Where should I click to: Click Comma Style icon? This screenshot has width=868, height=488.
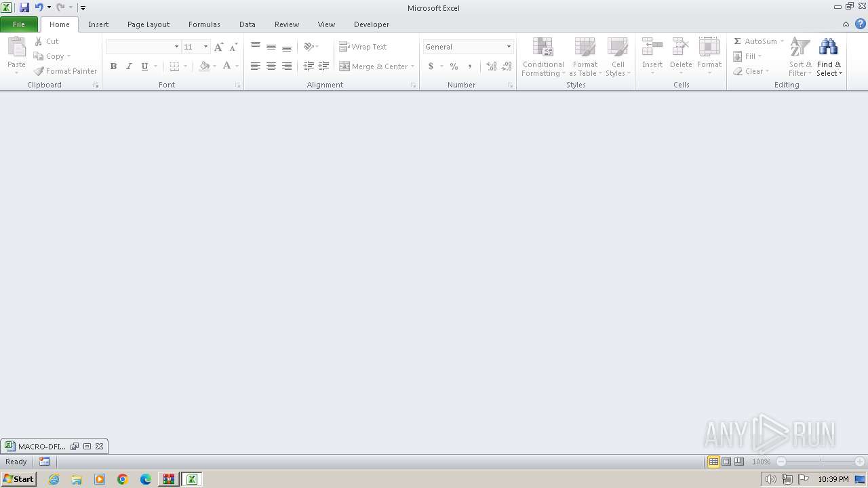pyautogui.click(x=469, y=66)
